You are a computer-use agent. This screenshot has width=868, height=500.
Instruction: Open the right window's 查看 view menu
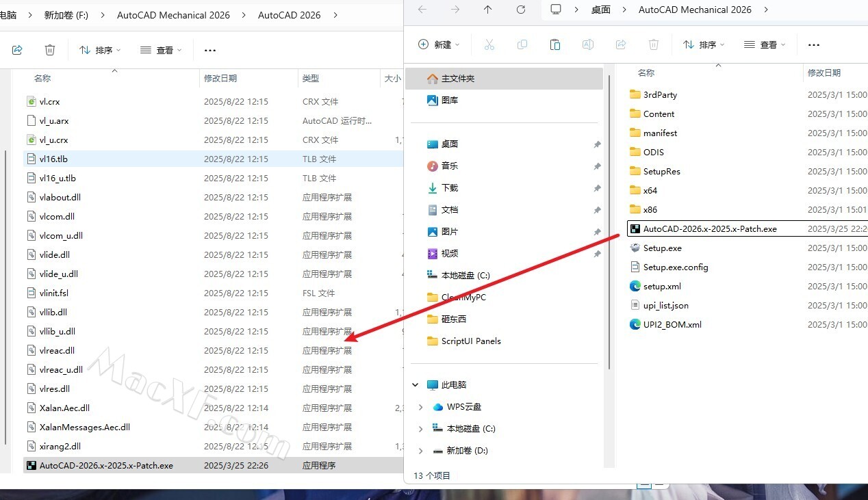pos(765,44)
